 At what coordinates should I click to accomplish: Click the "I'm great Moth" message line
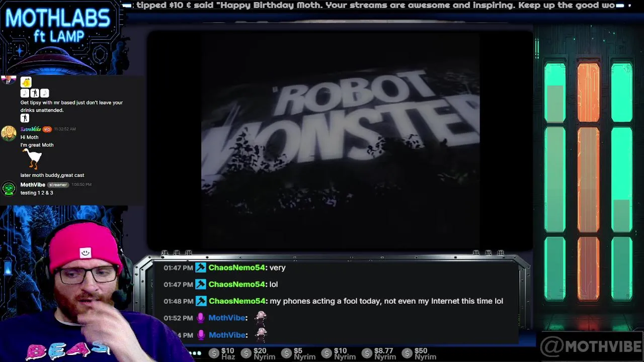pos(37,145)
